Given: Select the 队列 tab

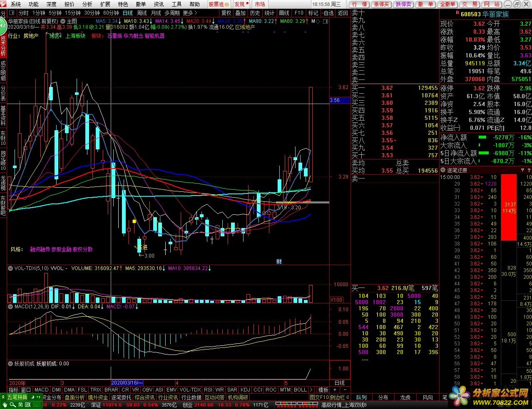Looking at the screenshot, I should click(361, 397).
